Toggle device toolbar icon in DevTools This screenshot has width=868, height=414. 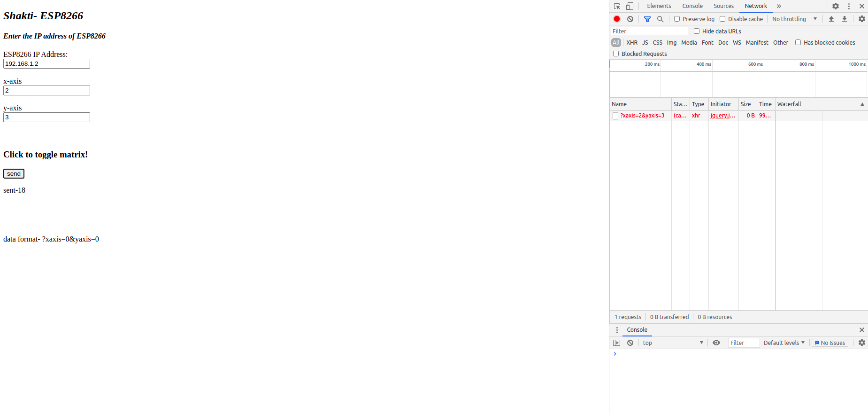(630, 6)
